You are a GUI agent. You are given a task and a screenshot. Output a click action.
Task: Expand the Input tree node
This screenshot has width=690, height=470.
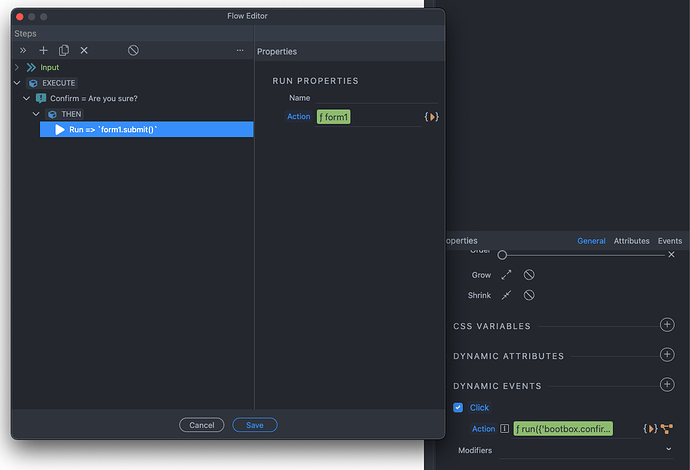click(x=17, y=67)
